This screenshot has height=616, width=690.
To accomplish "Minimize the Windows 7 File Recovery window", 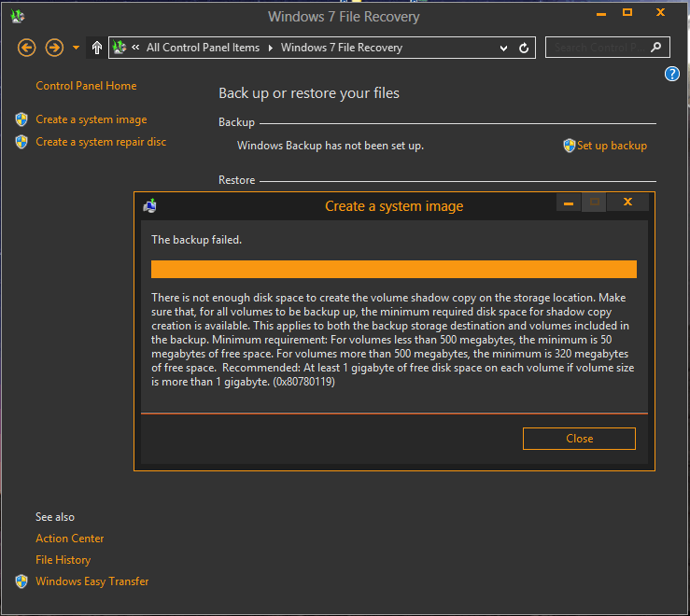I will pyautogui.click(x=601, y=13).
